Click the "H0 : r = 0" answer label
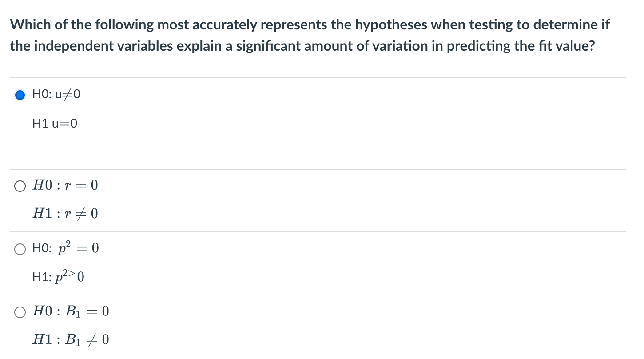Image resolution: width=644 pixels, height=359 pixels. (x=65, y=186)
